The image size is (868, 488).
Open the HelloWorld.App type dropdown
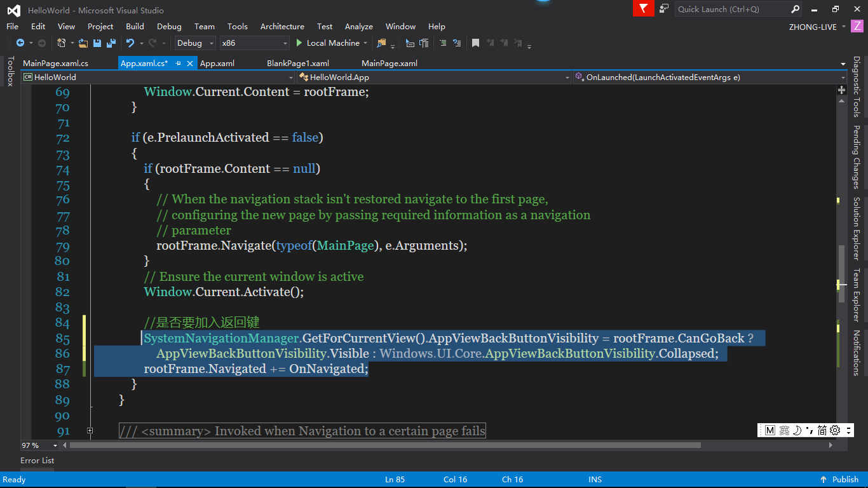coord(435,77)
